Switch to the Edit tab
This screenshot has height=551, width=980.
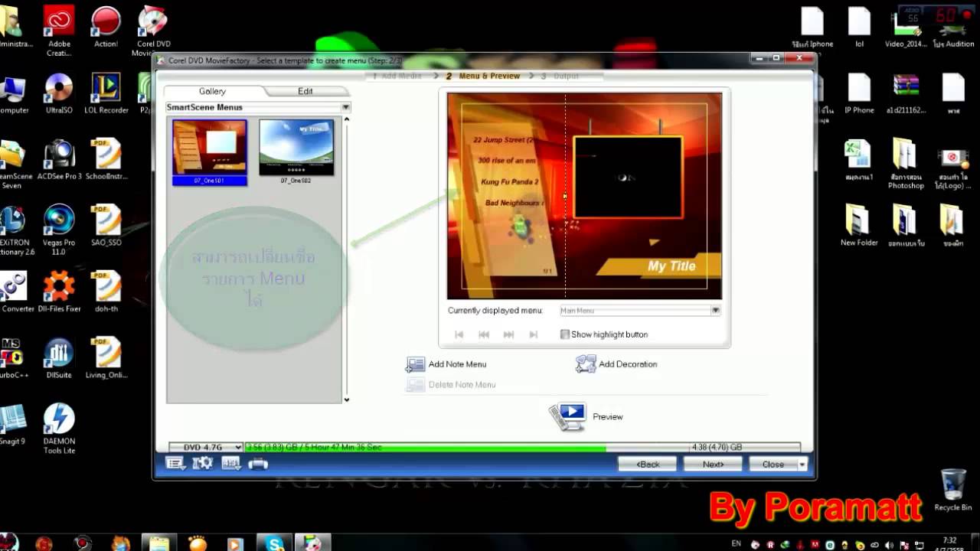[x=305, y=91]
